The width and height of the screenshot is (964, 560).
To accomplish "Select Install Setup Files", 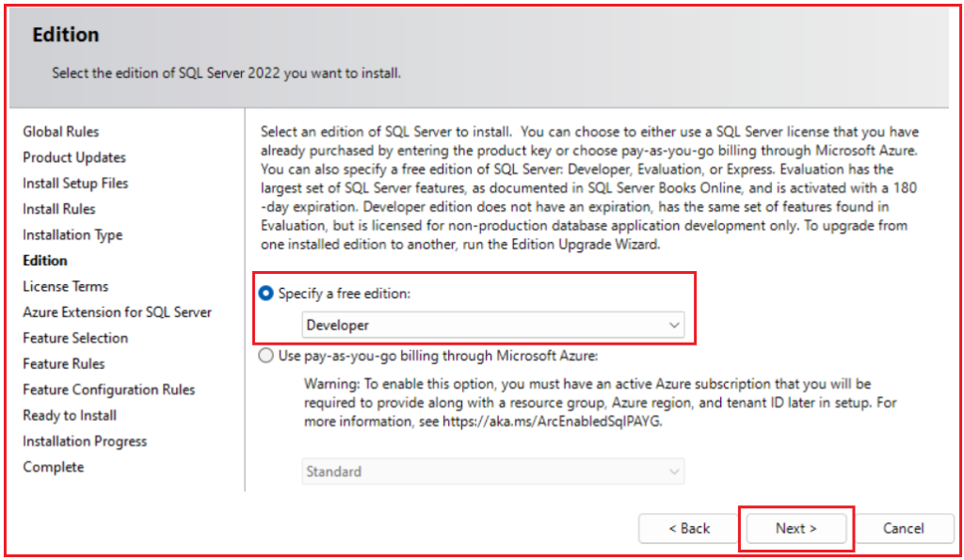I will pyautogui.click(x=75, y=184).
